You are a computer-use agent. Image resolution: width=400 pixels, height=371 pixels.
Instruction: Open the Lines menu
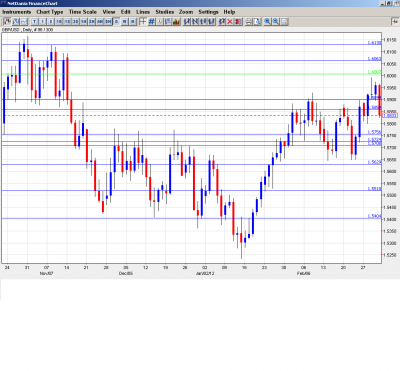pos(143,12)
